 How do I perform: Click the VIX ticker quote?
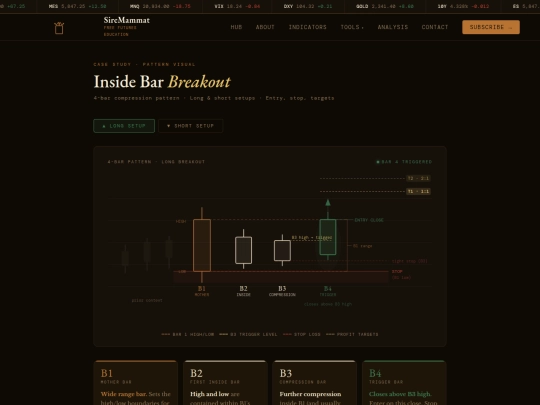[237, 6]
